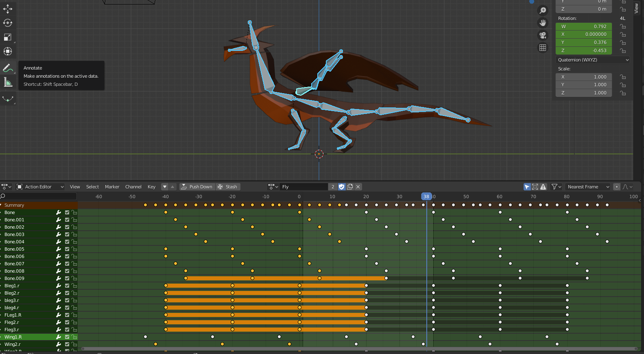
Task: Toggle fake user shield for the Fly action
Action: 342,187
